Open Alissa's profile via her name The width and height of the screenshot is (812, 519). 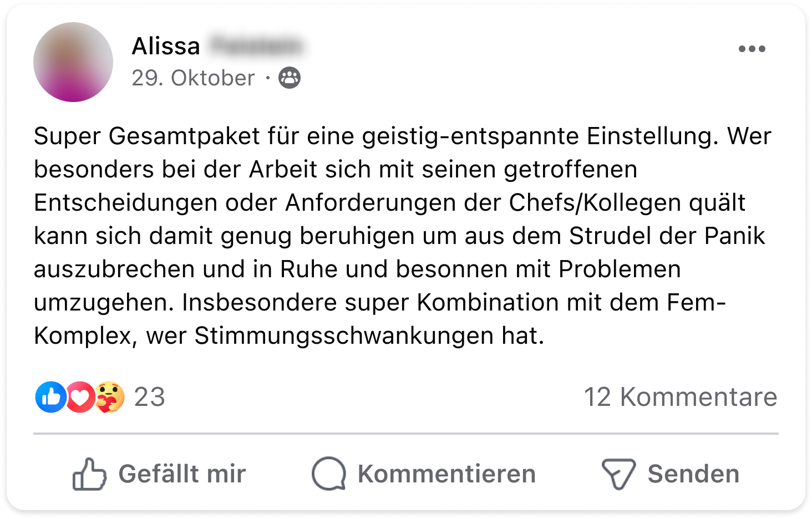click(166, 46)
